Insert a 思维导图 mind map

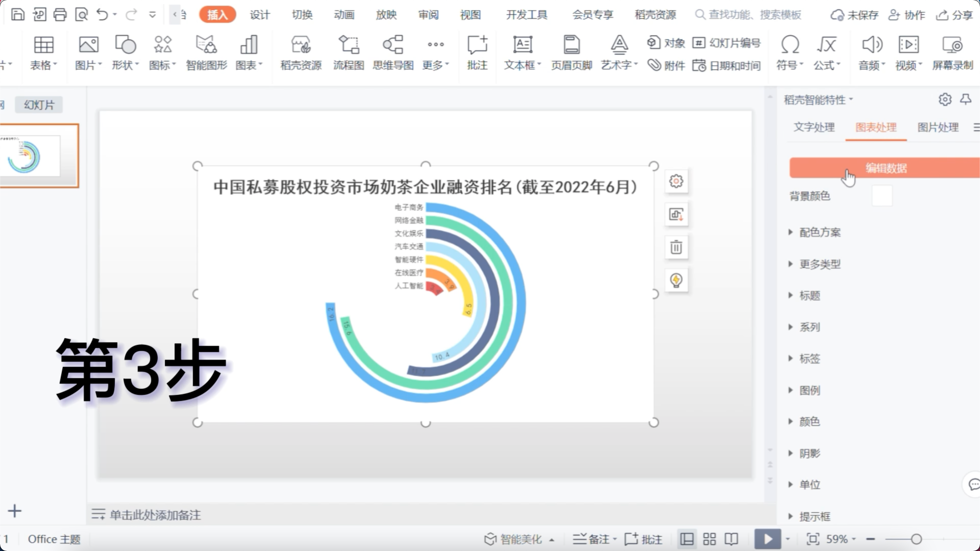coord(393,53)
